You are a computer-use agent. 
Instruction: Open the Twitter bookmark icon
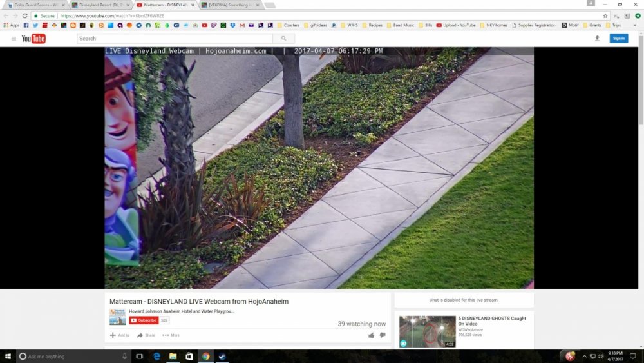[35, 25]
